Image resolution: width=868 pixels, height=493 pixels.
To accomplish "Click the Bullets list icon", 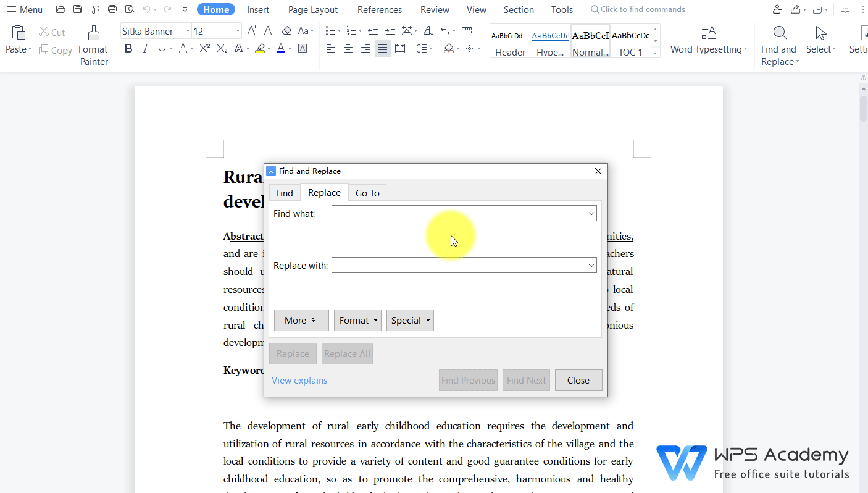I will point(330,30).
